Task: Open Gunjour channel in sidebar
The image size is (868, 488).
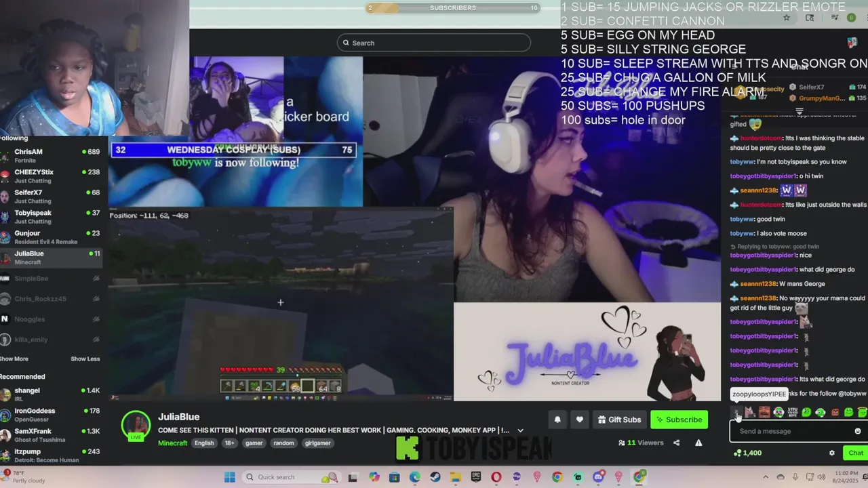Action: (51, 237)
